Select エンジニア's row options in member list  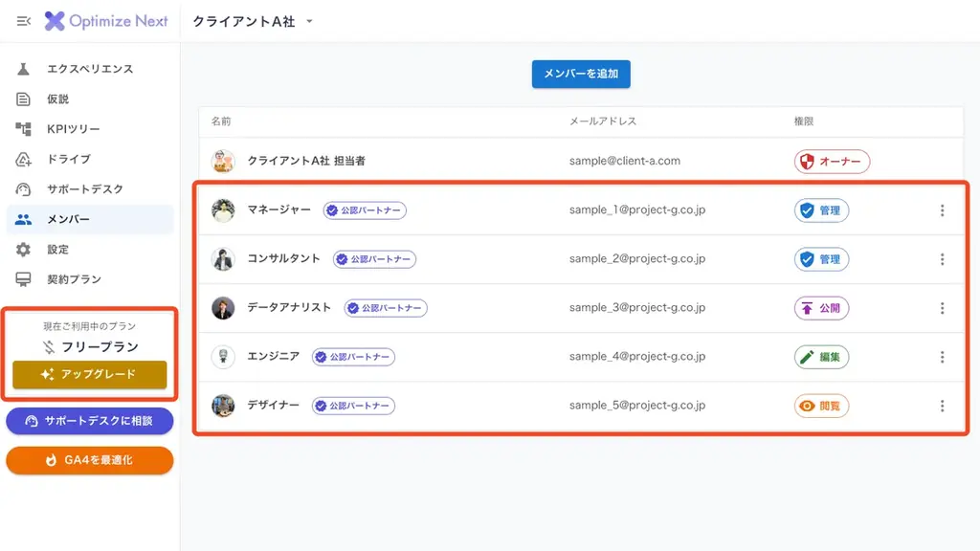[942, 357]
